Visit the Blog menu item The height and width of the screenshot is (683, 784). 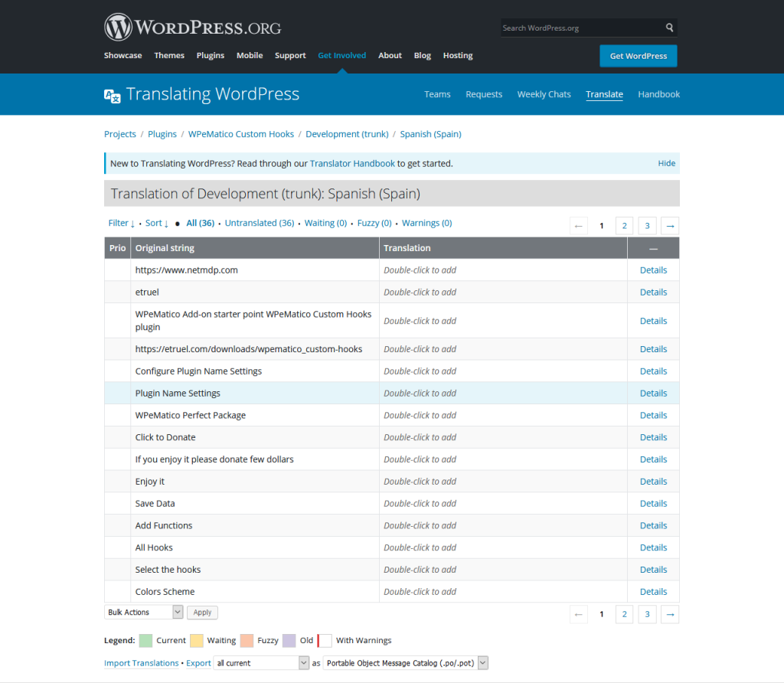click(423, 55)
